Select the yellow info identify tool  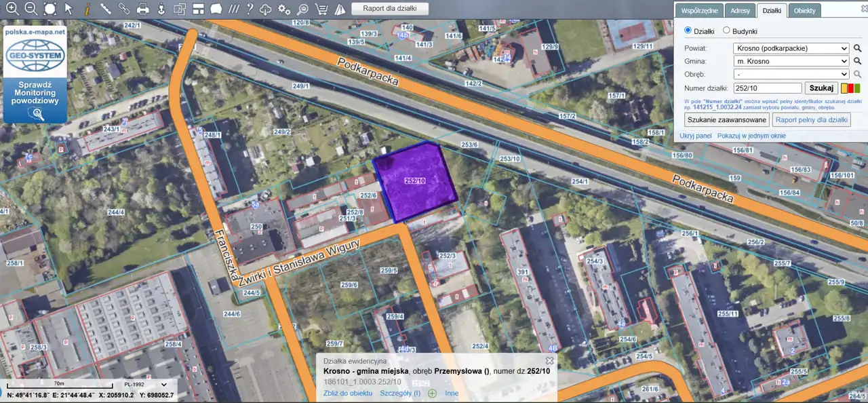pos(87,9)
